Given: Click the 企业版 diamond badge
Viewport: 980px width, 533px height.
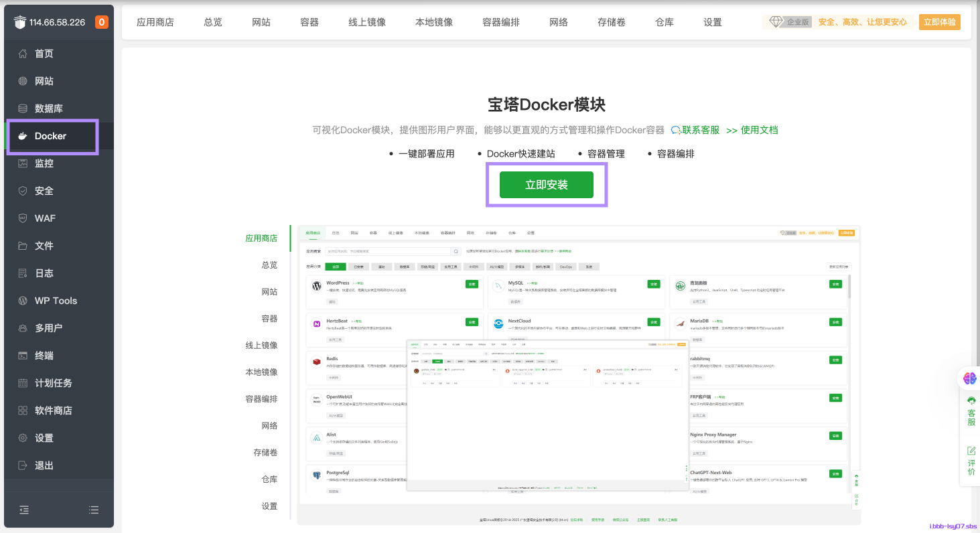Looking at the screenshot, I should coord(789,22).
